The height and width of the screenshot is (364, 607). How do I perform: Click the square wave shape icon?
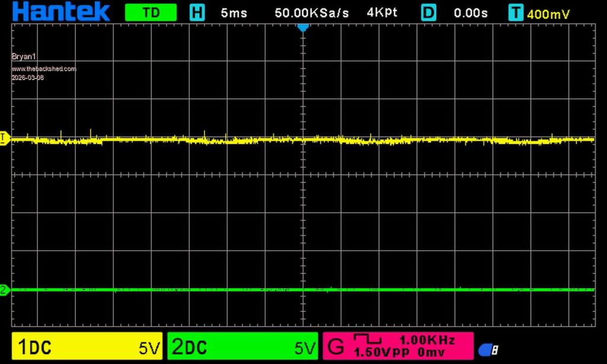click(373, 340)
